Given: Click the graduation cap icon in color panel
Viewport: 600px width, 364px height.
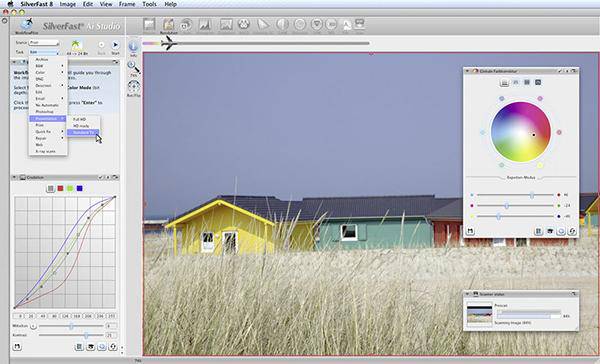Looking at the screenshot, I should pyautogui.click(x=550, y=231).
